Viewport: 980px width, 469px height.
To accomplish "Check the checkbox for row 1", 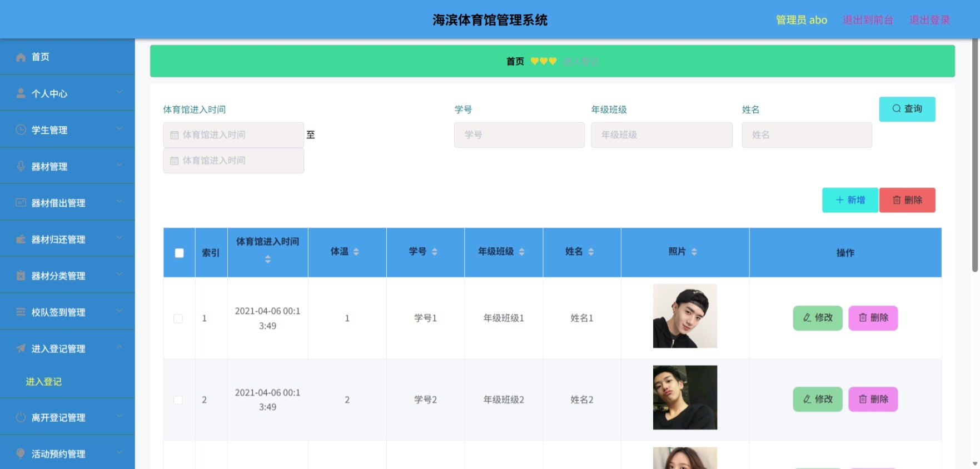I will (178, 318).
